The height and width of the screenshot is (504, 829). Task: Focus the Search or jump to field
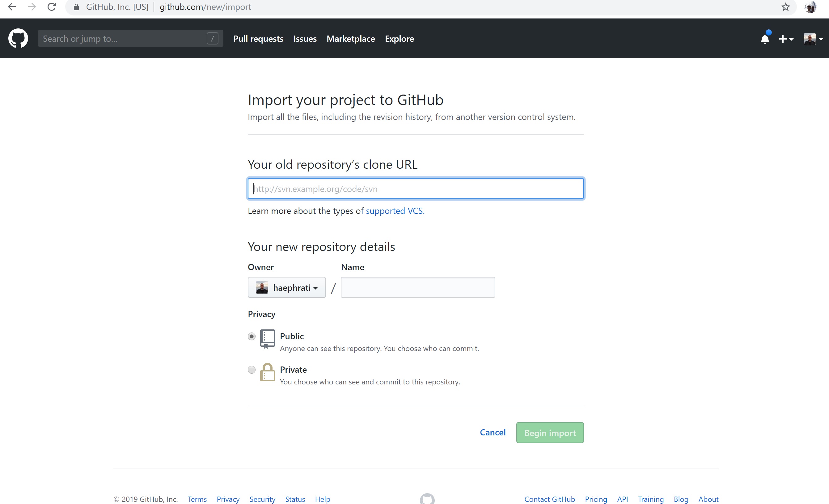pyautogui.click(x=130, y=38)
